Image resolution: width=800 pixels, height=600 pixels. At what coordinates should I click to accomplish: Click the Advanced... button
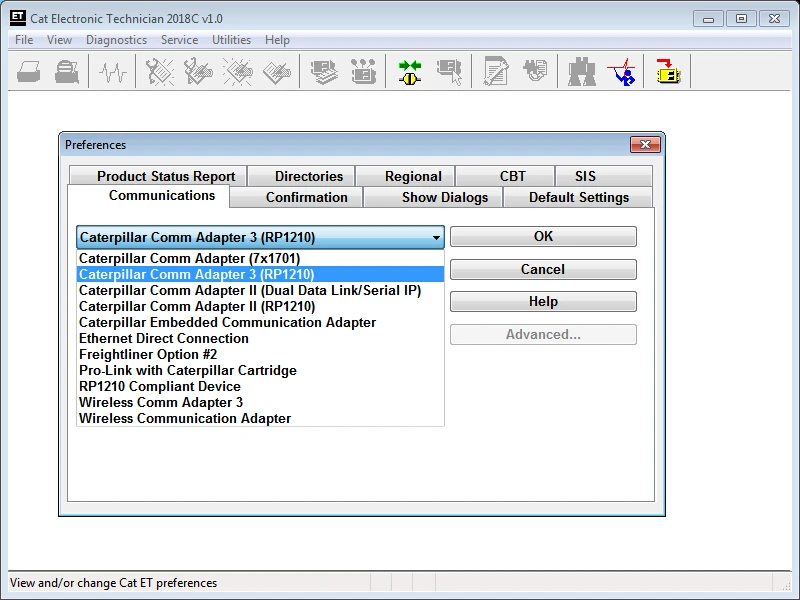coord(543,335)
